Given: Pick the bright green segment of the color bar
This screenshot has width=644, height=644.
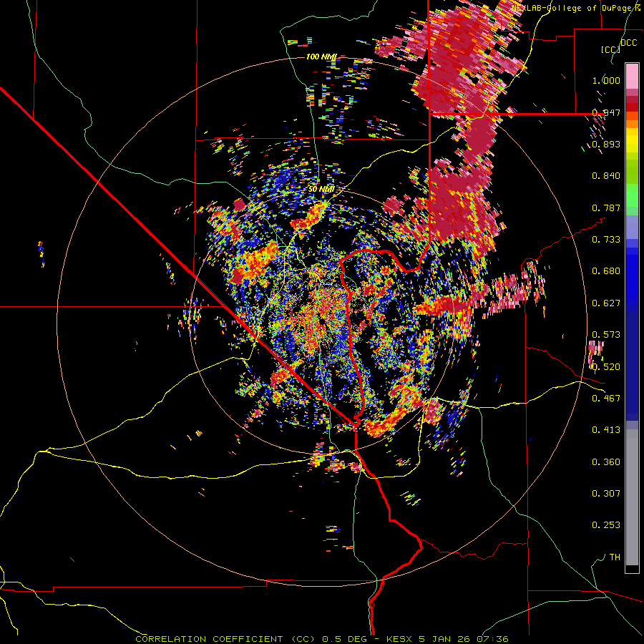Looking at the screenshot, I should tap(632, 195).
